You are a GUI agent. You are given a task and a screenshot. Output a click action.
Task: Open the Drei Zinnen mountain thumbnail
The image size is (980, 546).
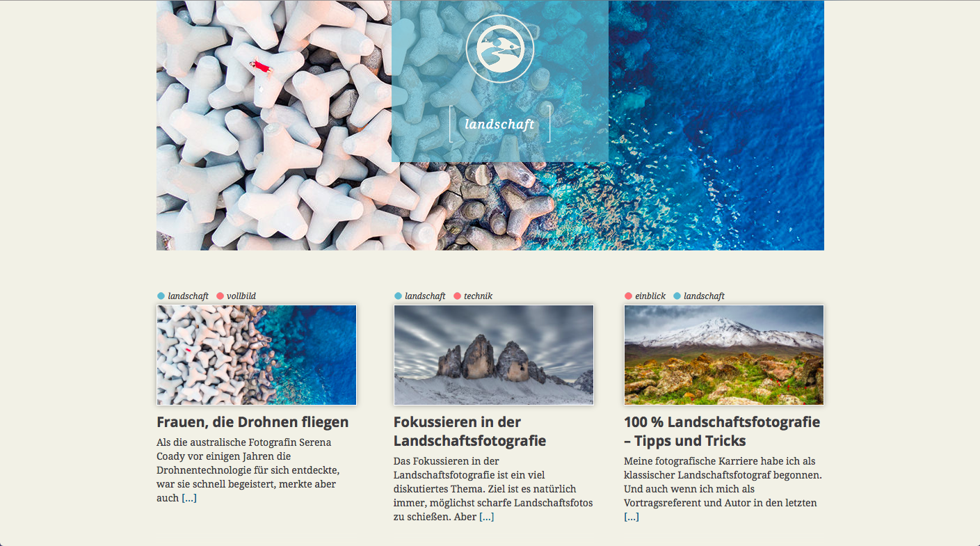tap(494, 355)
